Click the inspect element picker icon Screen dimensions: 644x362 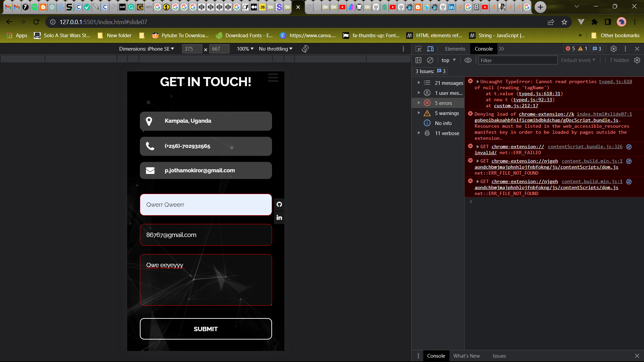[x=418, y=49]
